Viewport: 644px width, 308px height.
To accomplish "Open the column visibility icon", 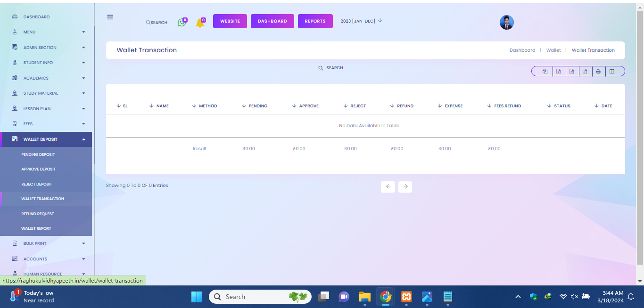I will pyautogui.click(x=612, y=72).
